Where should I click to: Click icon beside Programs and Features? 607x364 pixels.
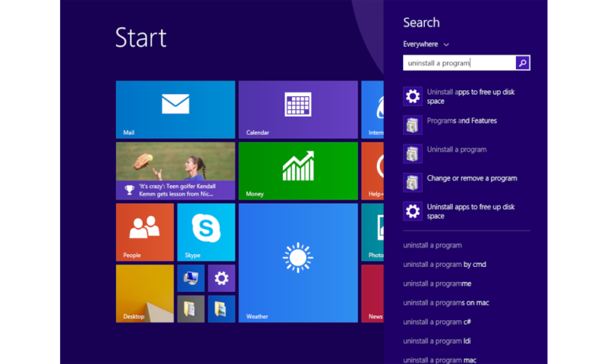point(413,125)
